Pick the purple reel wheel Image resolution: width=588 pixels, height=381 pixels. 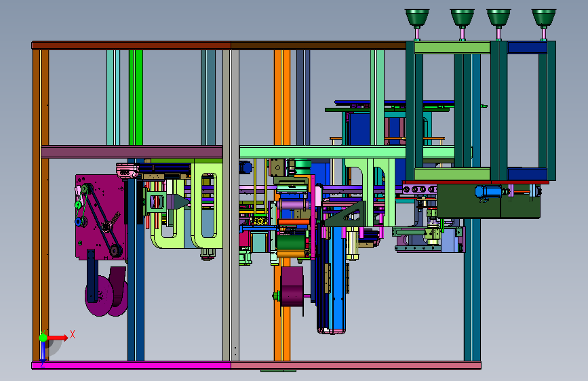click(x=100, y=296)
